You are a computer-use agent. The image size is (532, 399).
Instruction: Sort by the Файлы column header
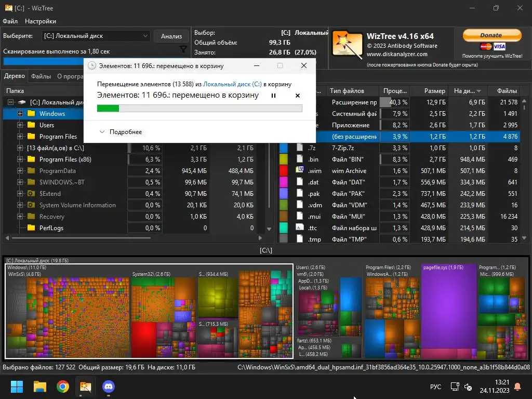point(504,90)
